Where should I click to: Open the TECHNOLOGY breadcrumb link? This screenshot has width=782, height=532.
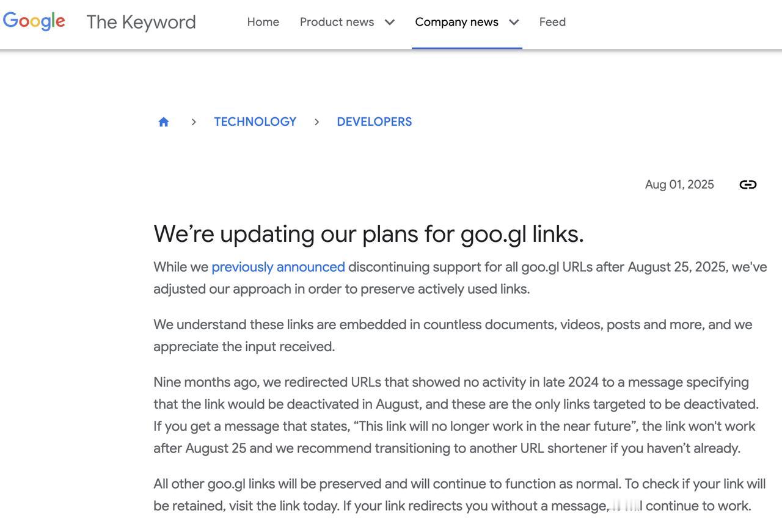click(x=255, y=122)
